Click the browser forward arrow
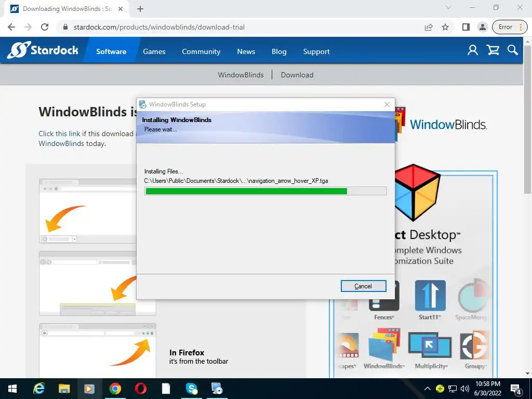 (x=28, y=27)
